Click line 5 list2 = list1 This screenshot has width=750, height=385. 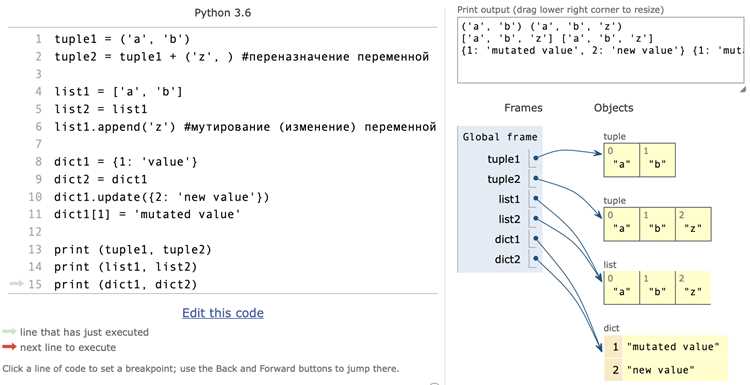(100, 109)
